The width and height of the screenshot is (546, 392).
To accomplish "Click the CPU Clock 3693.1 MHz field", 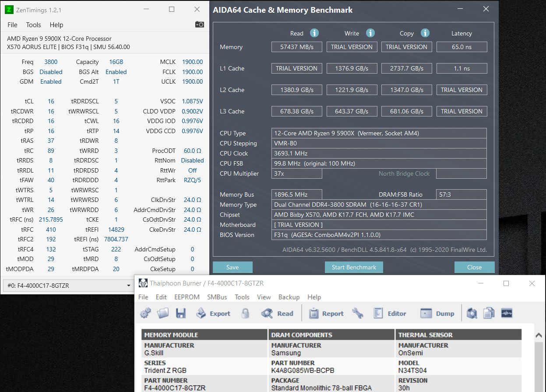I will pyautogui.click(x=379, y=153).
